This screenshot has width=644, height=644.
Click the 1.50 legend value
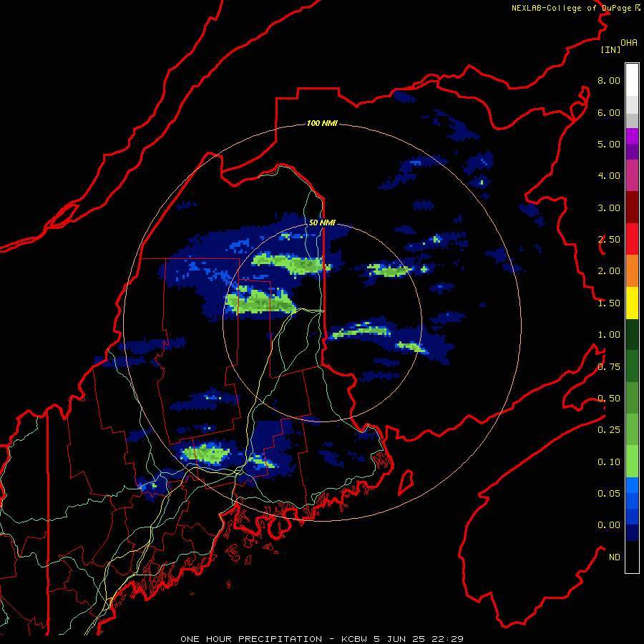point(609,303)
